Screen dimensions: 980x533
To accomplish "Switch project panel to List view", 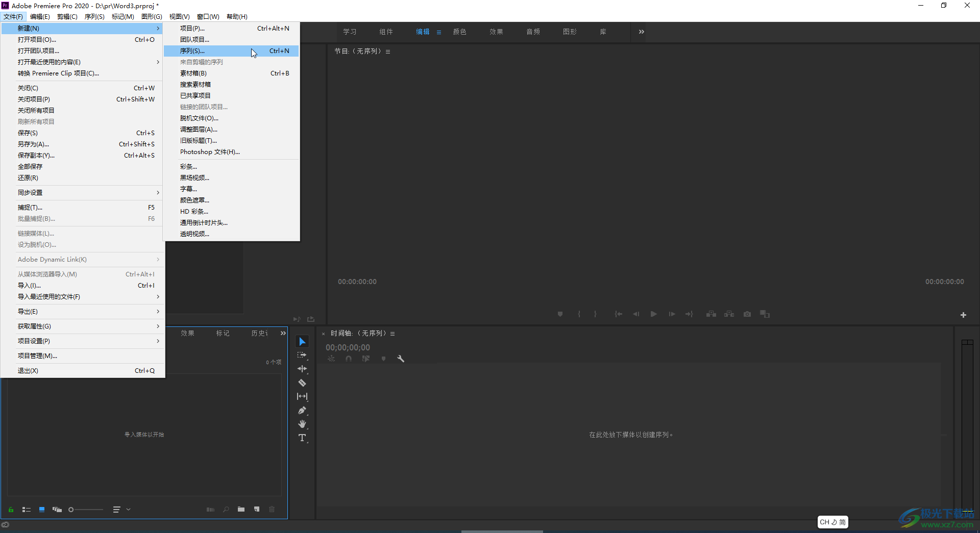I will point(27,509).
